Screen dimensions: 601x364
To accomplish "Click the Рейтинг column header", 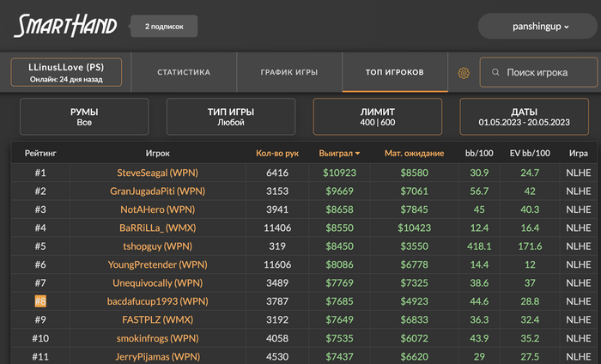I will point(40,154).
